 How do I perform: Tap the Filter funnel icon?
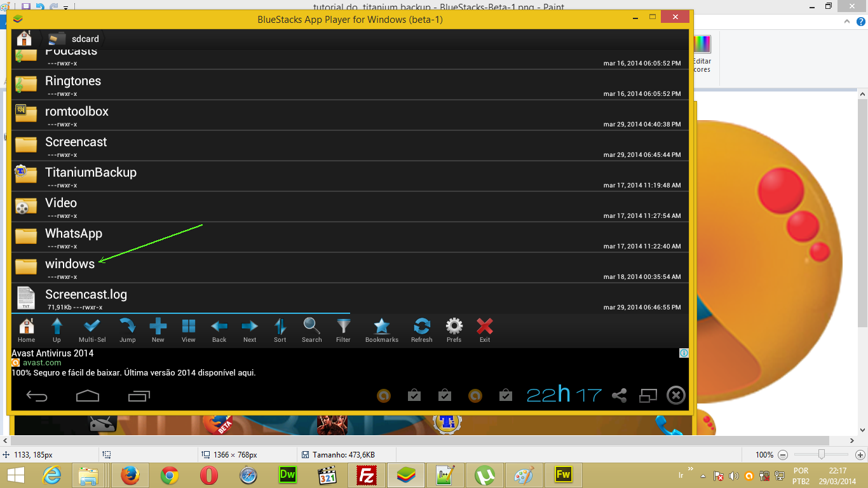click(343, 330)
